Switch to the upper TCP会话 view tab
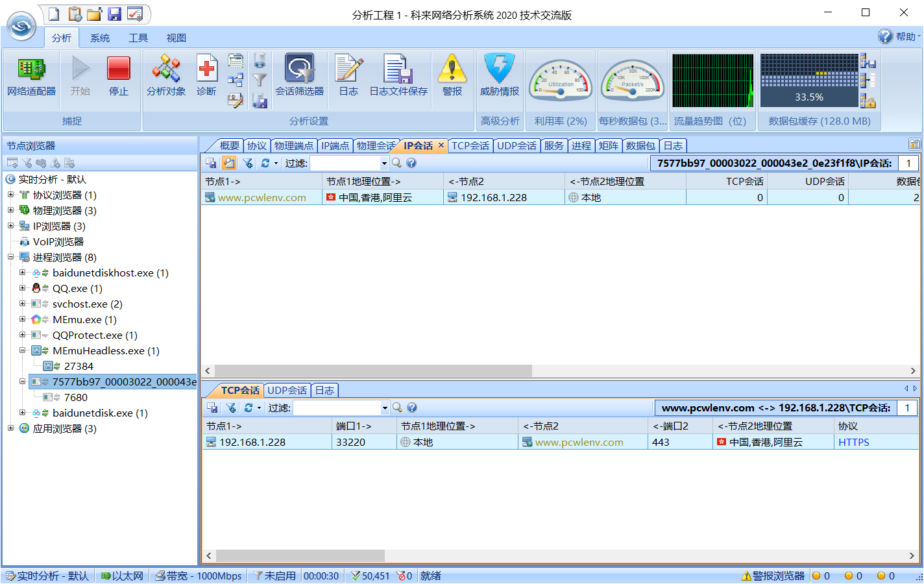Viewport: 924px width, 584px height. [470, 146]
